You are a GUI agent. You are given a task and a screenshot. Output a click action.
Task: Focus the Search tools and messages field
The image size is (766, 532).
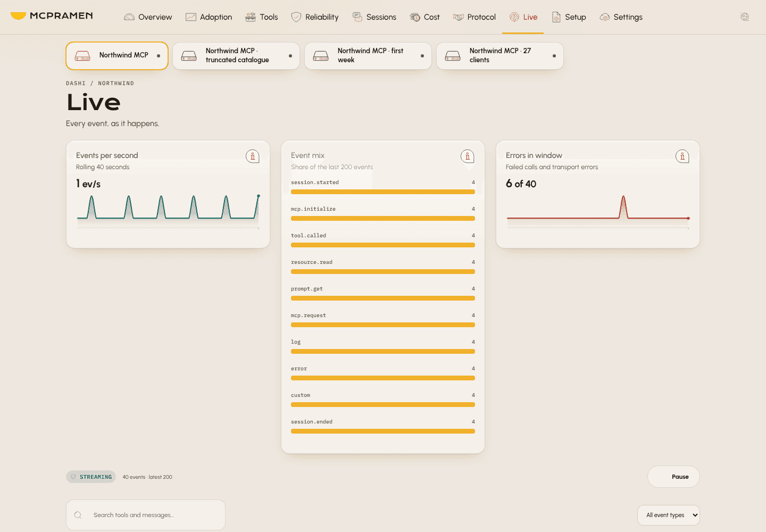coord(146,515)
